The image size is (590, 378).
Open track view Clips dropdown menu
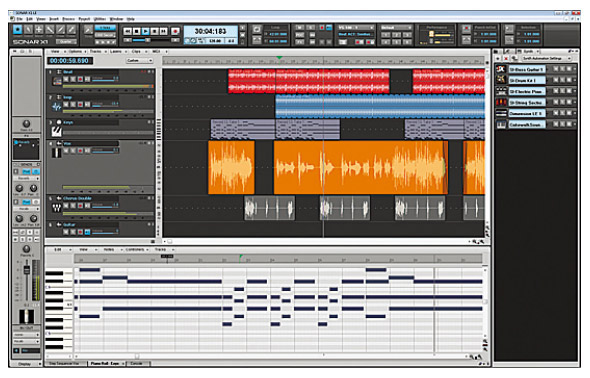pyautogui.click(x=138, y=52)
